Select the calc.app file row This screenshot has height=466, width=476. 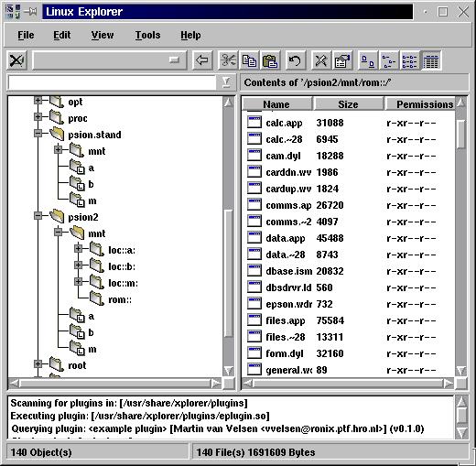349,123
